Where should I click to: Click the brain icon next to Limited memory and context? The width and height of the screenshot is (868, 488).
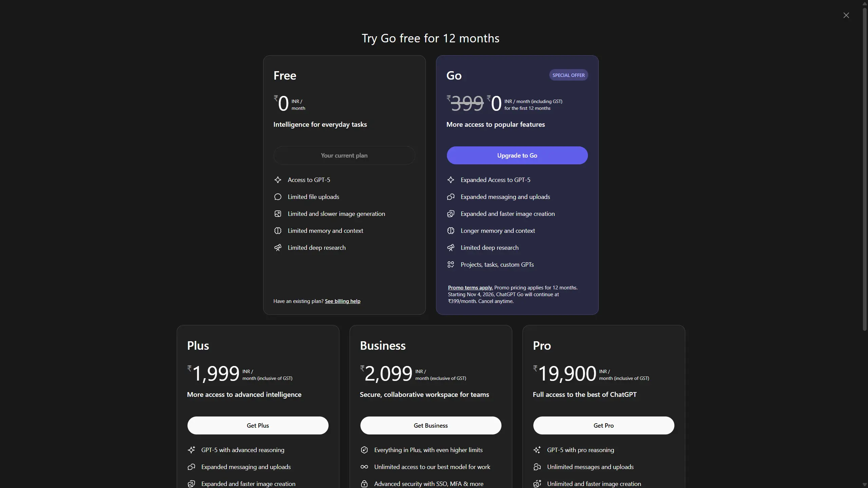pos(278,231)
